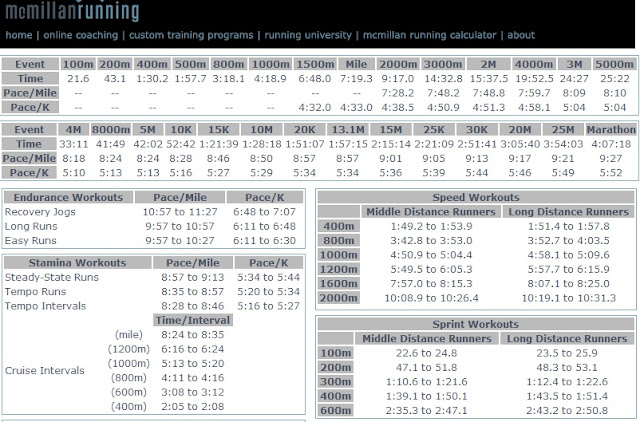This screenshot has height=422, width=640.
Task: Select the marathon time 4:07:18
Action: tap(611, 144)
